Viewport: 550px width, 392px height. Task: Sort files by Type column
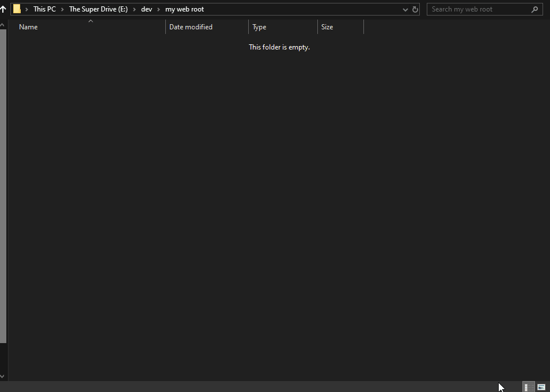coord(283,27)
